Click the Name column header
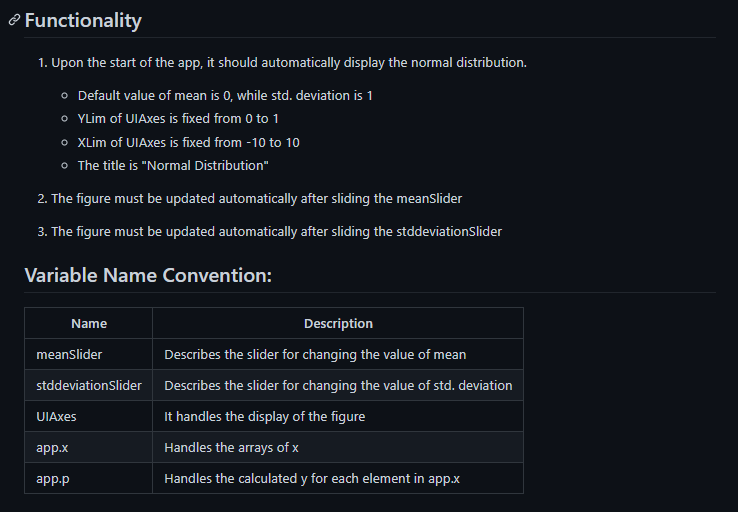Viewport: 738px width, 512px height. 88,323
